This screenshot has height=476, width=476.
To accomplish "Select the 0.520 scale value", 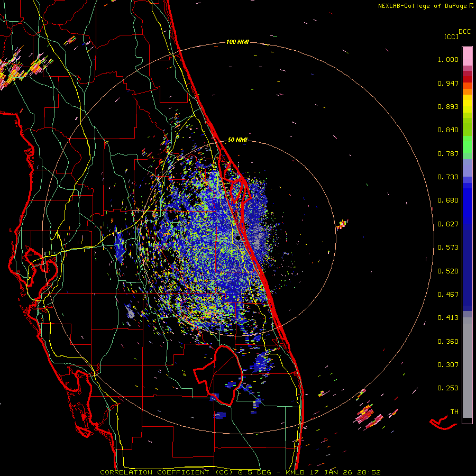I will [448, 271].
